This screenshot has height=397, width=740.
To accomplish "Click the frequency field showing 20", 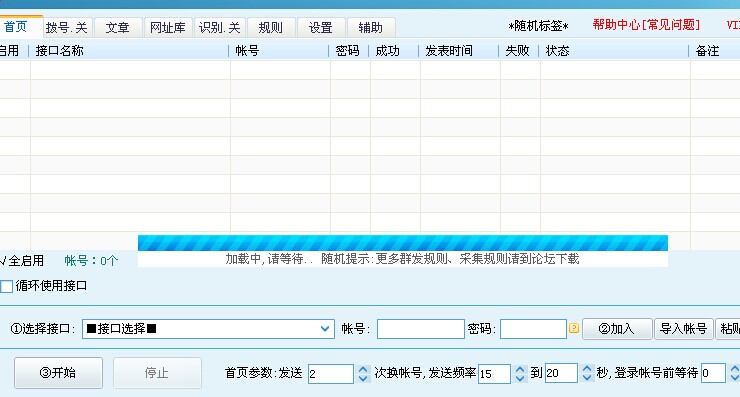I will pyautogui.click(x=561, y=373).
